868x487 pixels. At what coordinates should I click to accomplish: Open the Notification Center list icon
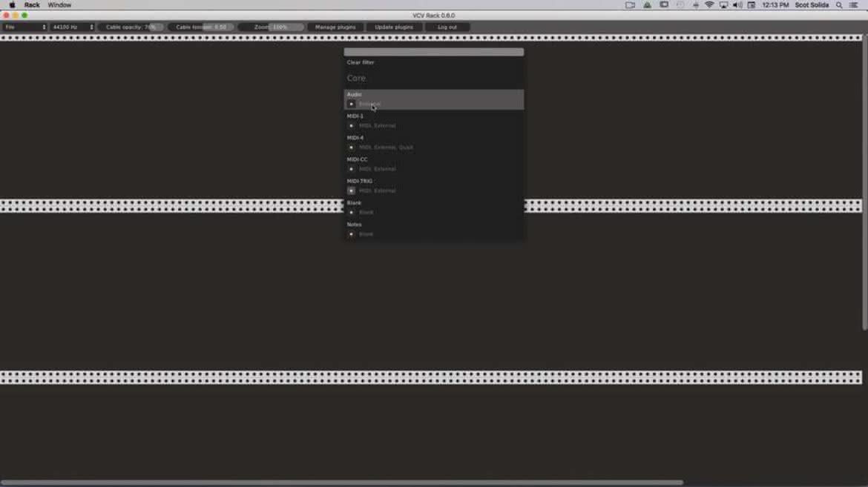[x=854, y=5]
